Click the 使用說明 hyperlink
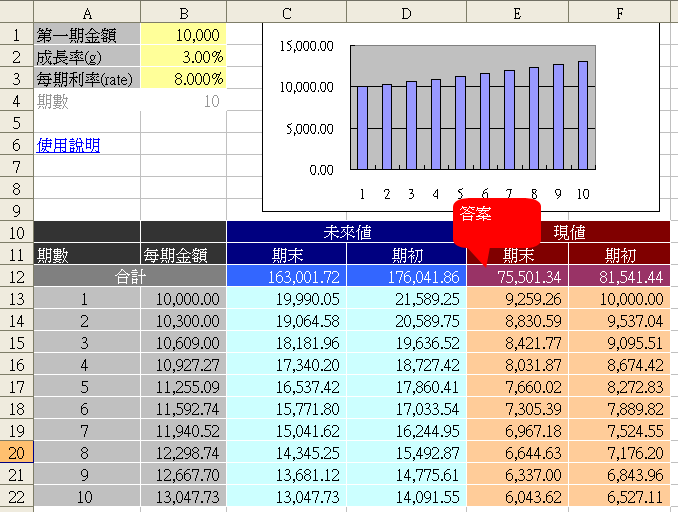Screen dimensions: 678x512 68,145
